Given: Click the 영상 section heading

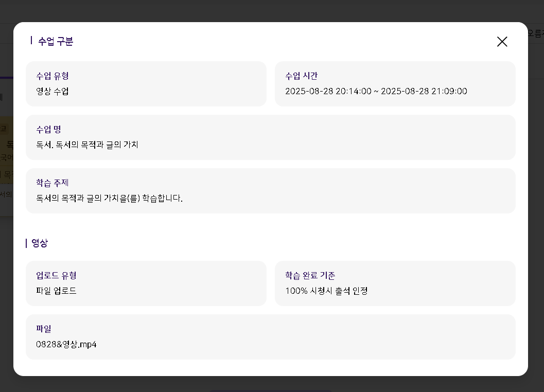Looking at the screenshot, I should point(39,243).
